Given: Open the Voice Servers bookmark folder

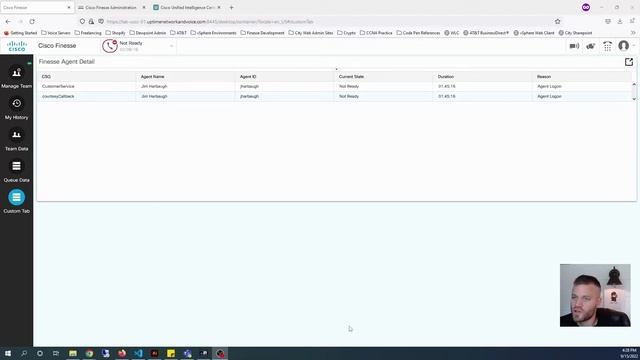Looking at the screenshot, I should pyautogui.click(x=56, y=33).
